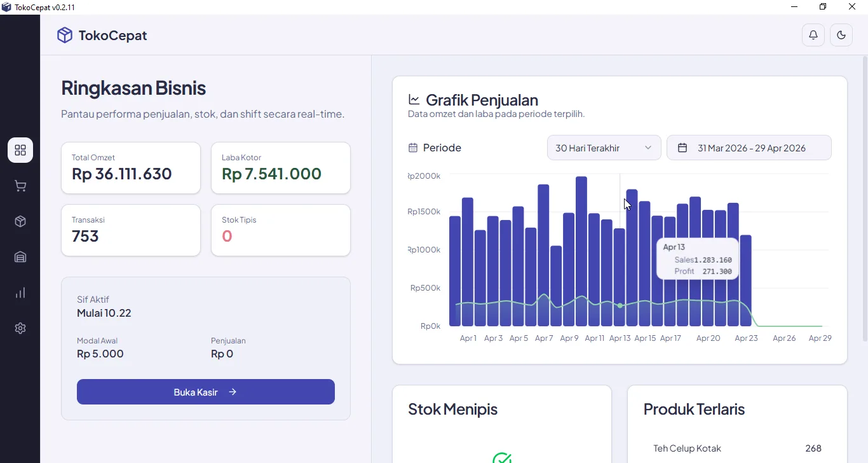Click the calendar icon beside Periode

[x=413, y=148]
